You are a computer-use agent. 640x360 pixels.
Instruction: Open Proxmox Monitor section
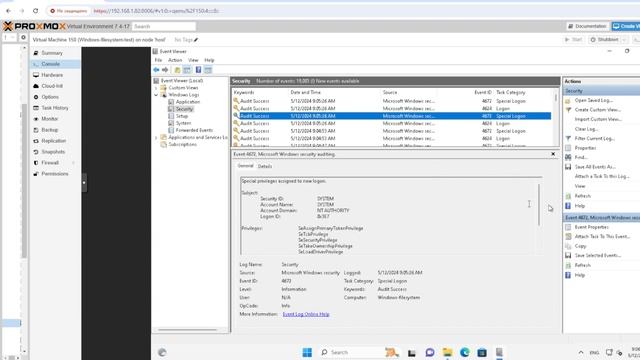pos(49,119)
